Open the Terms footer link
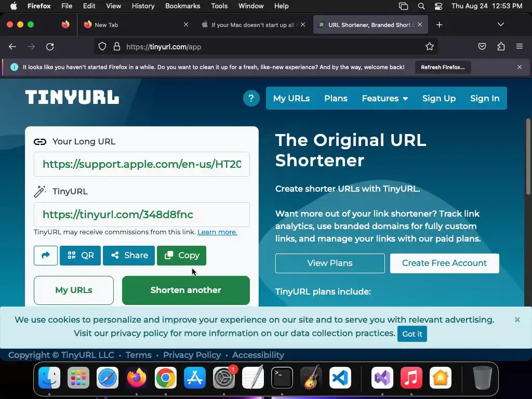This screenshot has width=532, height=399. 138,355
